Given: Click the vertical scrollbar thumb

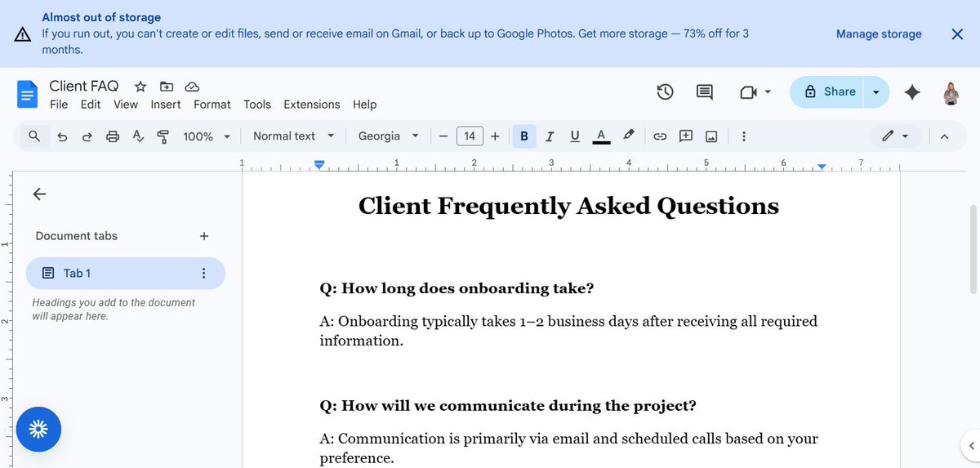Looking at the screenshot, I should pos(972,249).
